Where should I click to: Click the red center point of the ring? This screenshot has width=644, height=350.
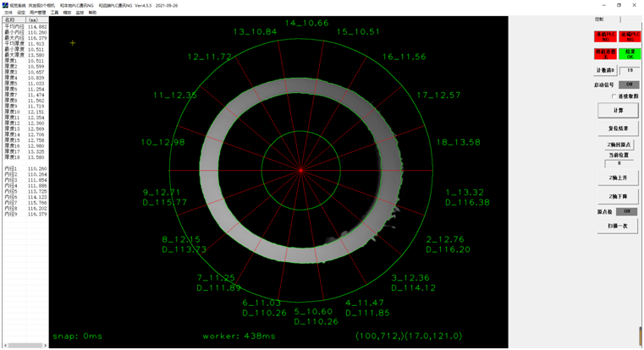(x=300, y=171)
